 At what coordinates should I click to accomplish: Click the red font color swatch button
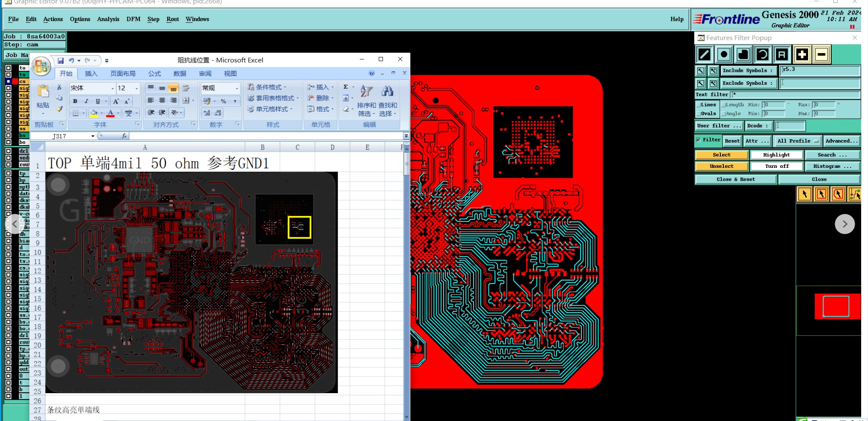click(x=110, y=113)
